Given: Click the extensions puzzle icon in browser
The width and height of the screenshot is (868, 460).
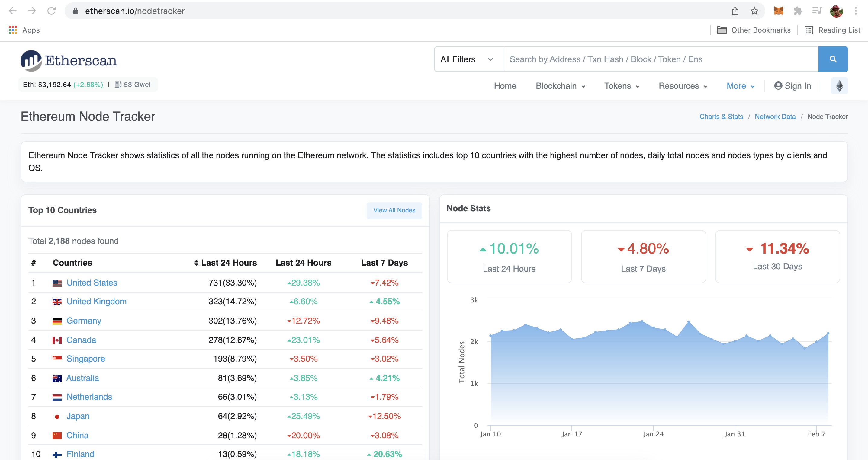Looking at the screenshot, I should tap(798, 11).
